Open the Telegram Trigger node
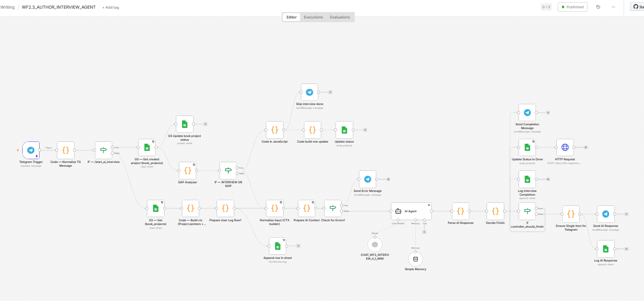Screen dimensions: 644x301 point(31,150)
